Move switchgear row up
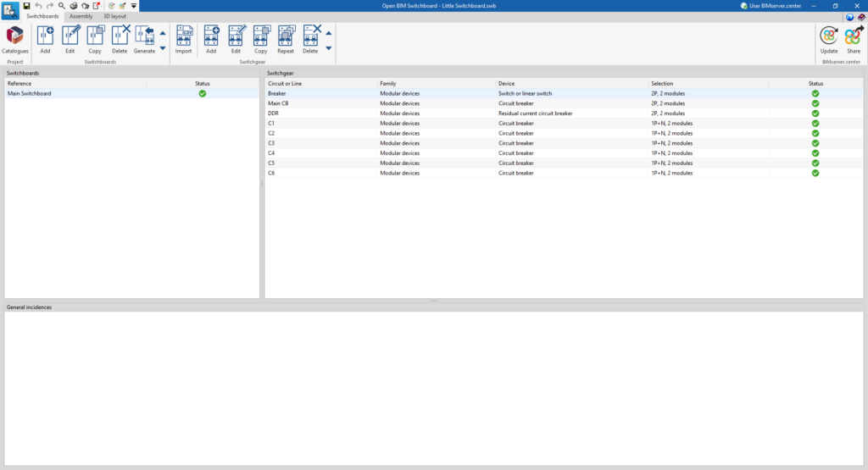The height and width of the screenshot is (470, 868). click(x=328, y=33)
